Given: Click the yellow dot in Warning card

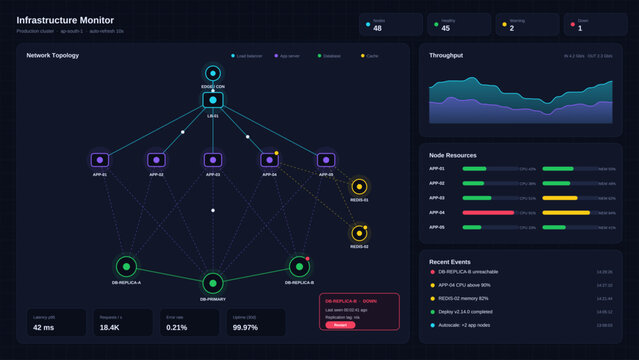Looking at the screenshot, I should click(x=505, y=24).
